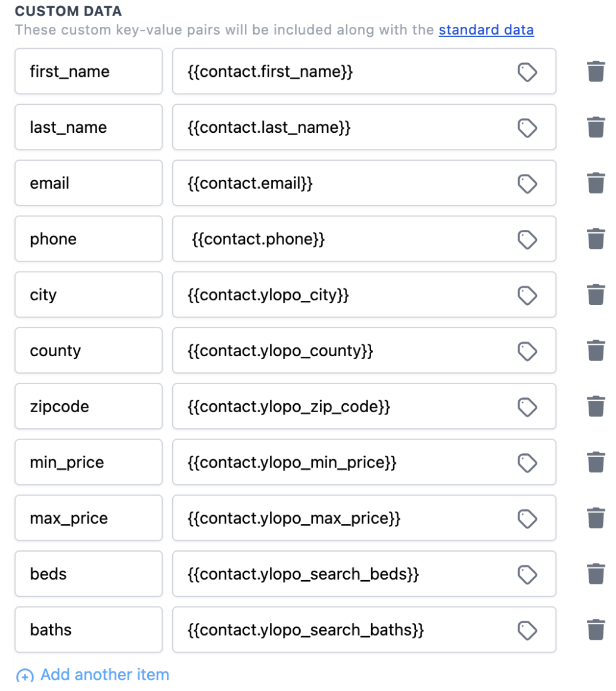Trash the min_price key-value pair
616x691 pixels.
pyautogui.click(x=596, y=462)
